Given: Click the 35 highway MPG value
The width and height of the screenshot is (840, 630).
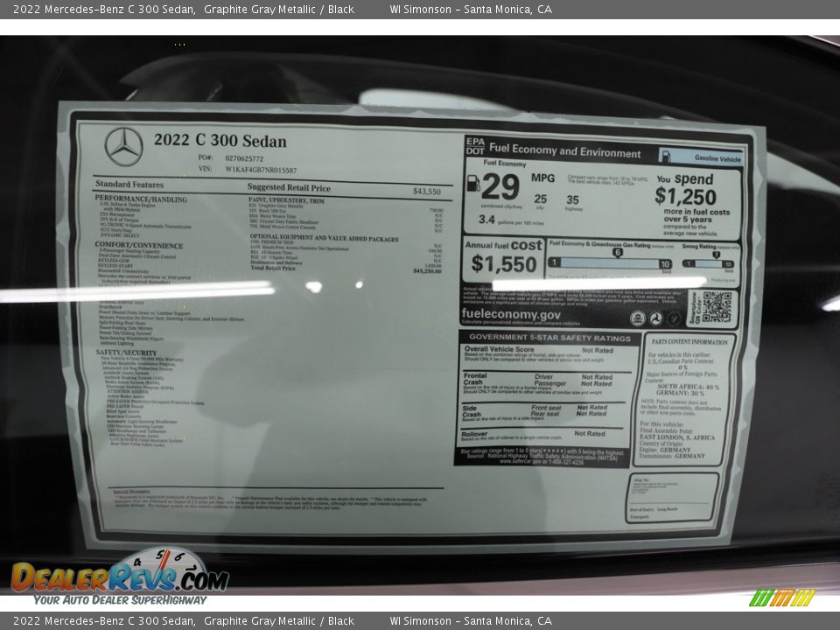Looking at the screenshot, I should (572, 199).
